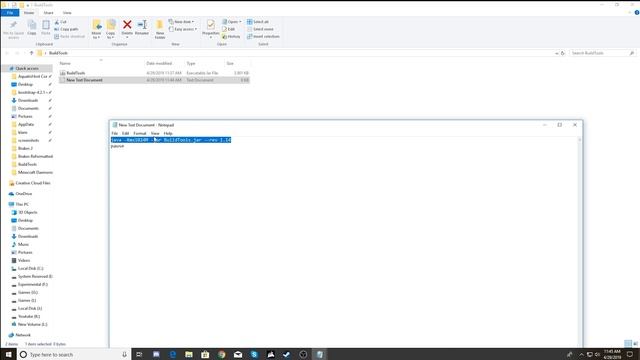Screen dimensions: 640x360
Task: Click the Task View taskbar icon
Action: tap(139, 354)
